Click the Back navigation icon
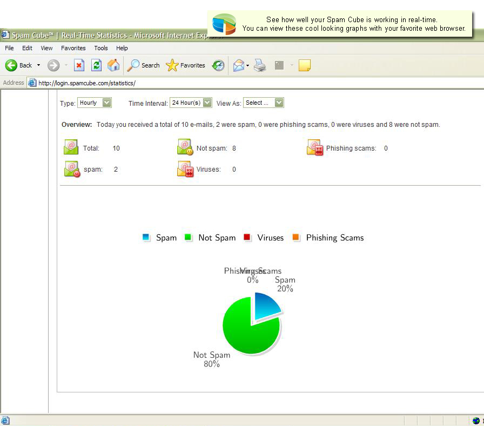This screenshot has height=448, width=484. 11,65
